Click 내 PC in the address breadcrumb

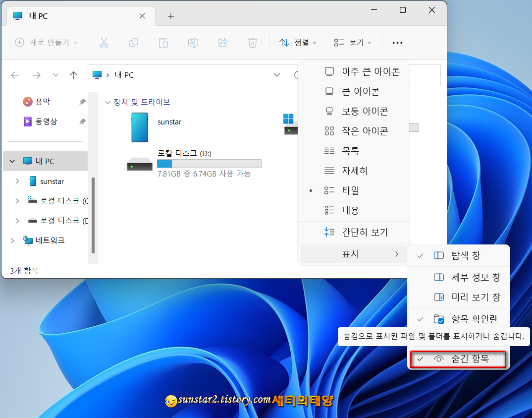click(x=124, y=75)
